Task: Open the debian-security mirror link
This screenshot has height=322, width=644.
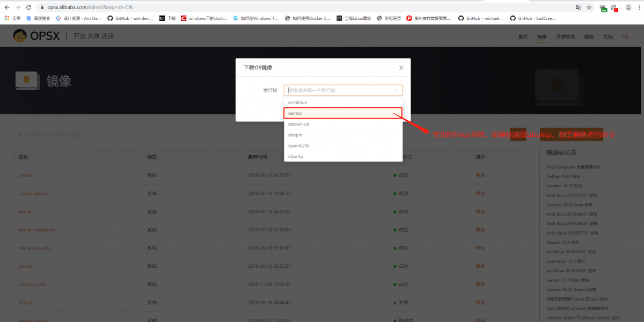Action: pos(34,248)
